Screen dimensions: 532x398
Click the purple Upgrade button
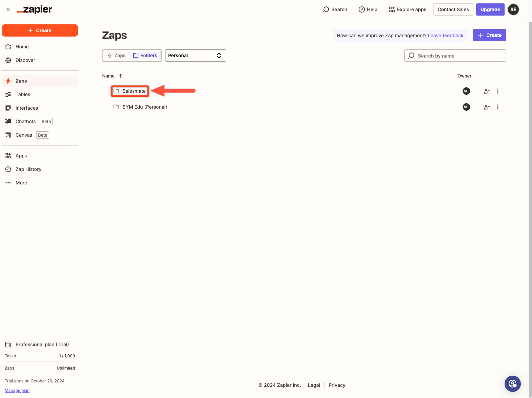pyautogui.click(x=490, y=9)
